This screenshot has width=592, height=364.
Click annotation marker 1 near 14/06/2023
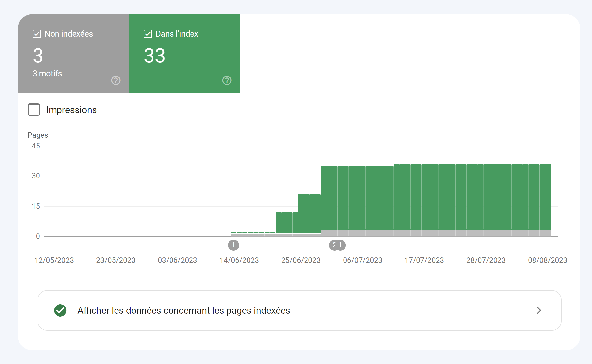coord(233,245)
